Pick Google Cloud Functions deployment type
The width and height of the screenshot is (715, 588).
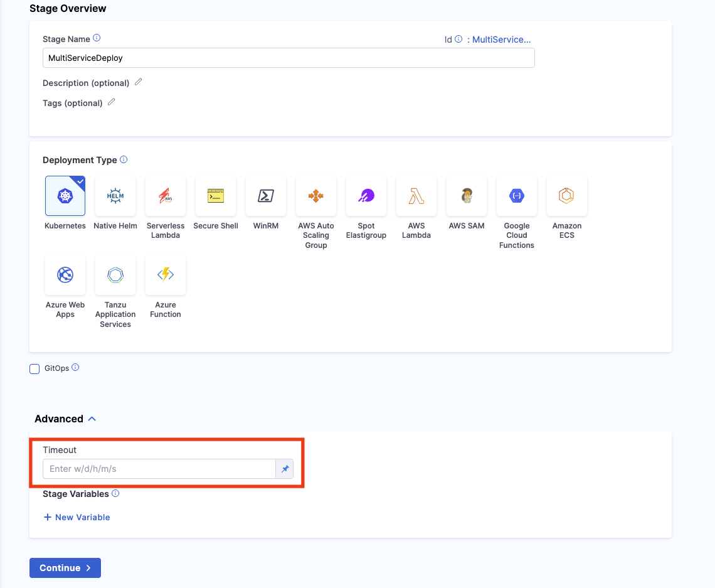pyautogui.click(x=517, y=196)
